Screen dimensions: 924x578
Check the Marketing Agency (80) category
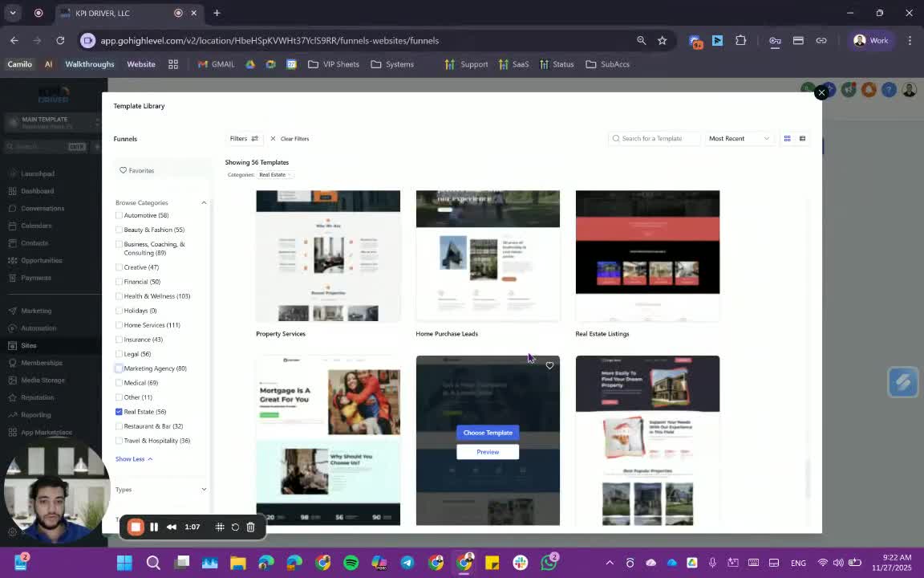point(119,368)
